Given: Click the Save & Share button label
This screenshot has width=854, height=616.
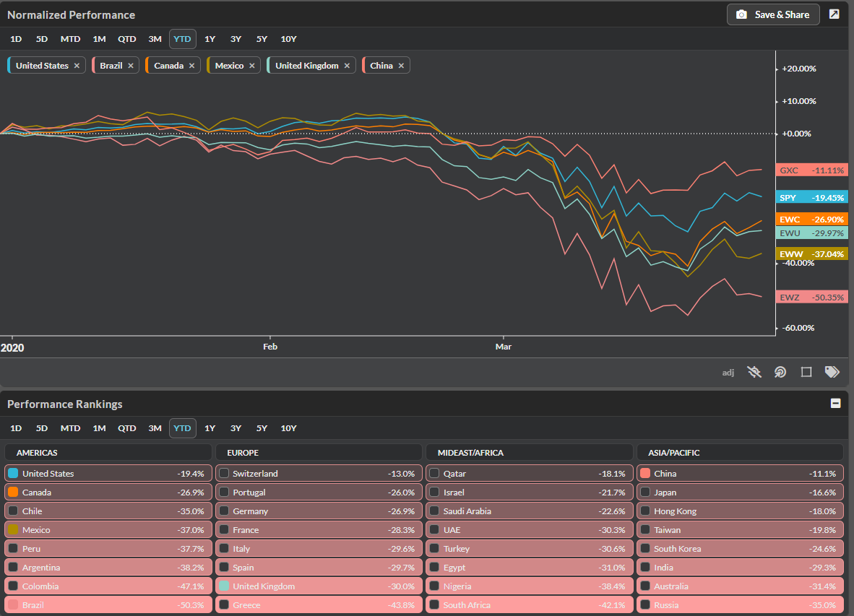Looking at the screenshot, I should tap(782, 14).
